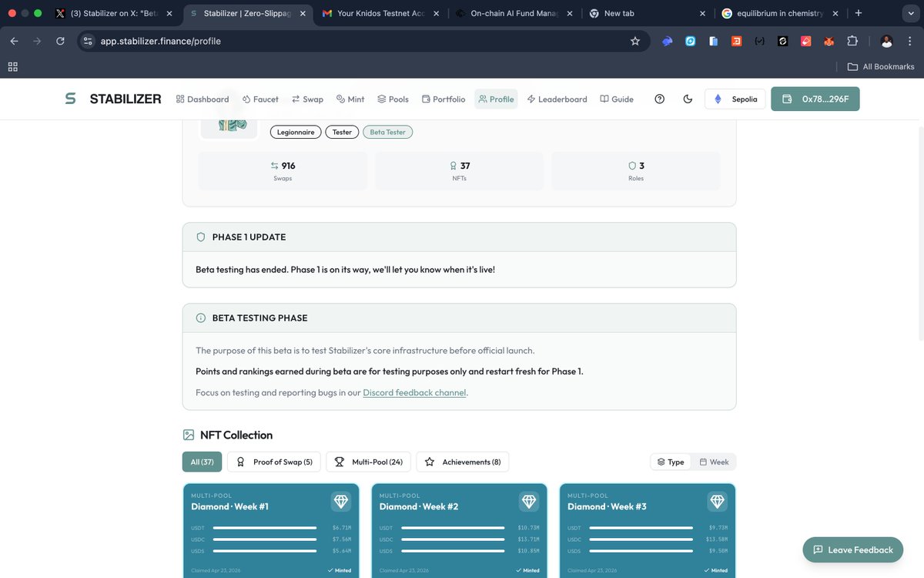Screen dimensions: 924x578
Task: Open the Portfolio page
Action: click(444, 99)
